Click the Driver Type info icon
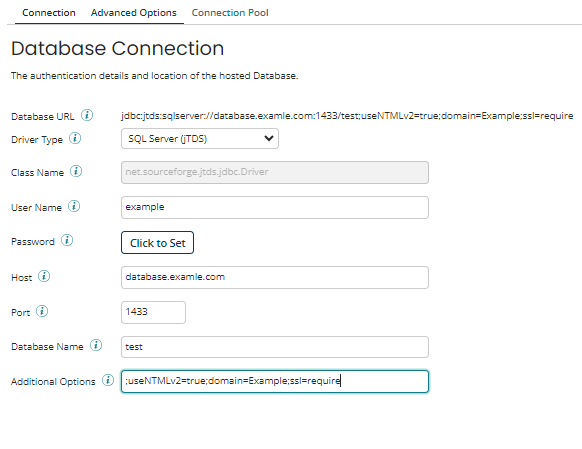 click(75, 138)
